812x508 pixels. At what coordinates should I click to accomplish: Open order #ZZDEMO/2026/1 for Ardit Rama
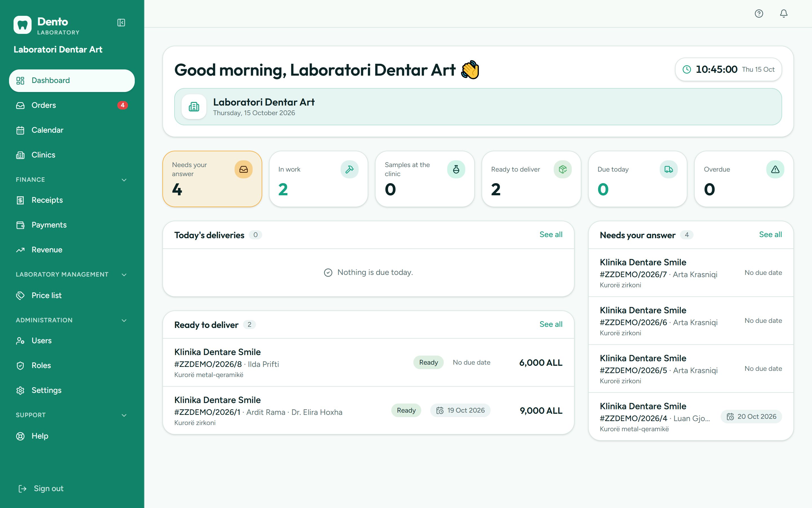[368, 411]
